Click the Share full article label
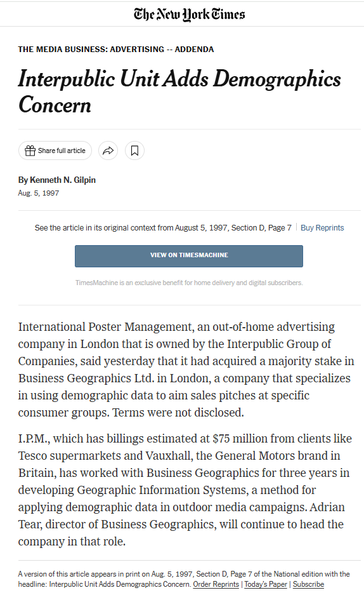 62,150
